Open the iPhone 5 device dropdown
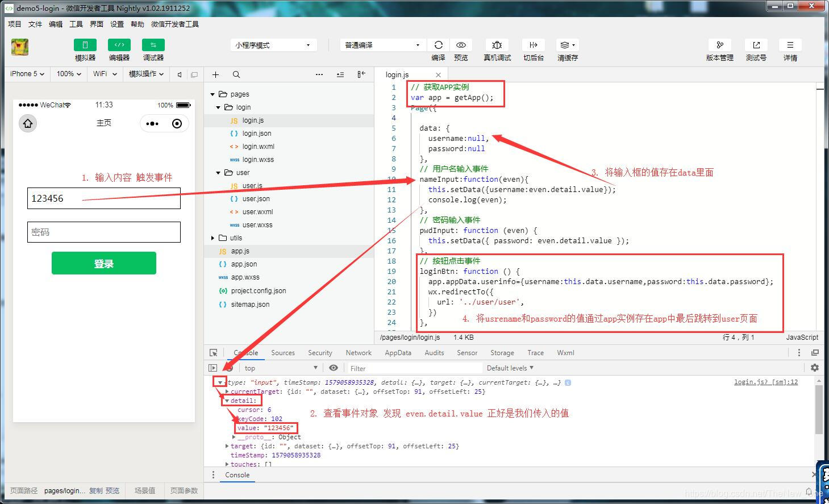Image resolution: width=829 pixels, height=504 pixels. point(27,74)
